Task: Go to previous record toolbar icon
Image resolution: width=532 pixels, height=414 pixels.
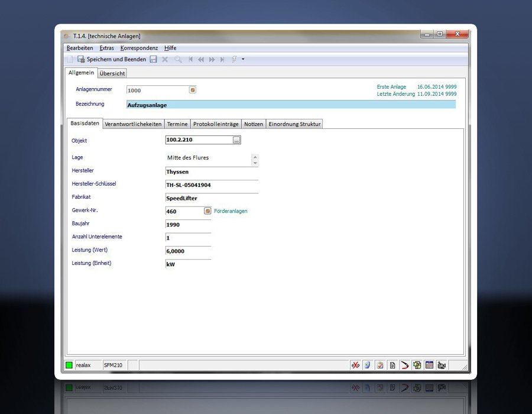Action: point(201,59)
